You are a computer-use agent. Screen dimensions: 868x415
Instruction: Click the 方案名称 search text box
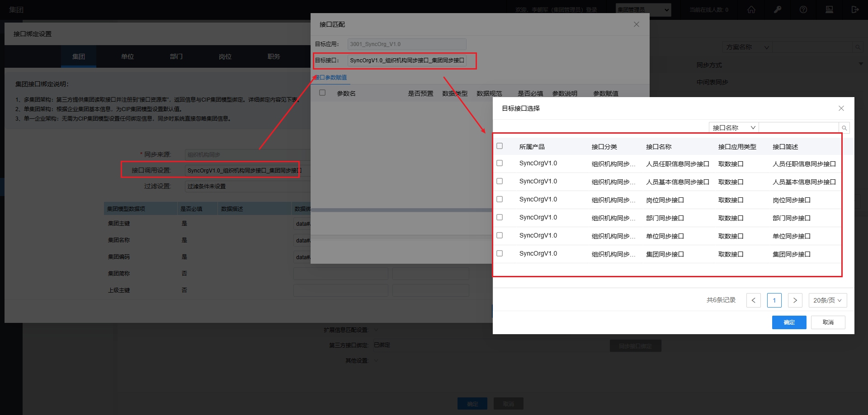812,47
